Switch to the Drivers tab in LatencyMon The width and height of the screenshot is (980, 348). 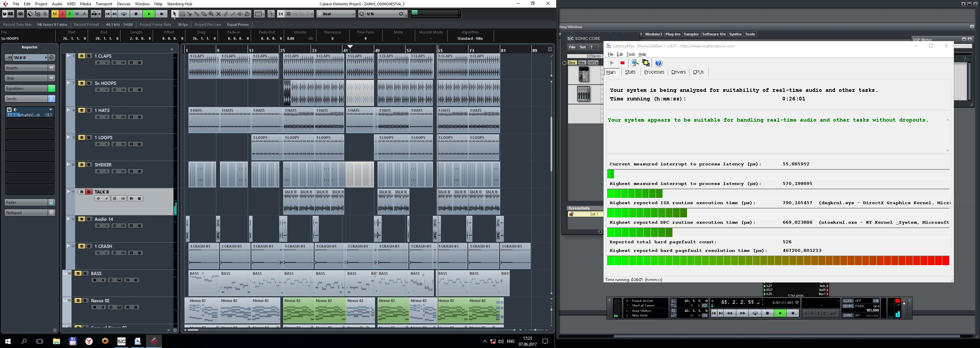678,72
